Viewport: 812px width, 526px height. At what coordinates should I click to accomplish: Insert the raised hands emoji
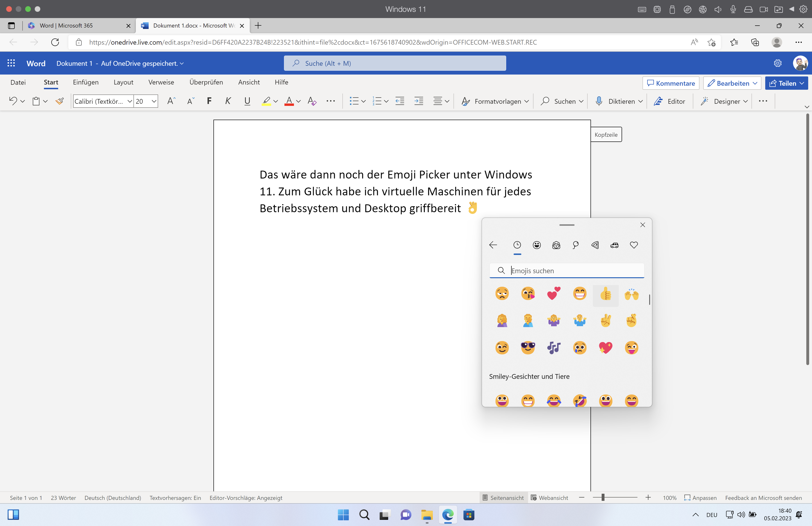click(632, 294)
